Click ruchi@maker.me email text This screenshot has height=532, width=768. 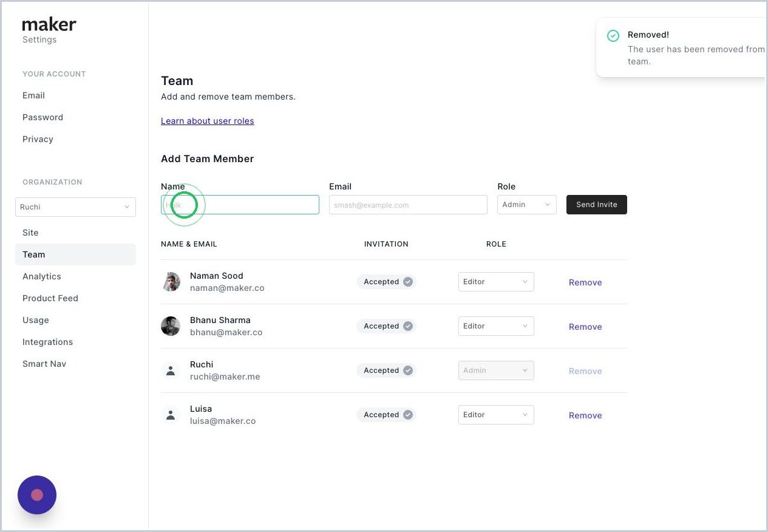coord(225,377)
